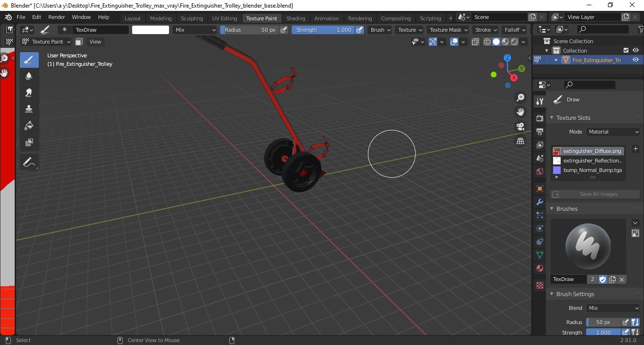Open the Material properties tab
Screen dimensions: 644x345
(x=539, y=268)
